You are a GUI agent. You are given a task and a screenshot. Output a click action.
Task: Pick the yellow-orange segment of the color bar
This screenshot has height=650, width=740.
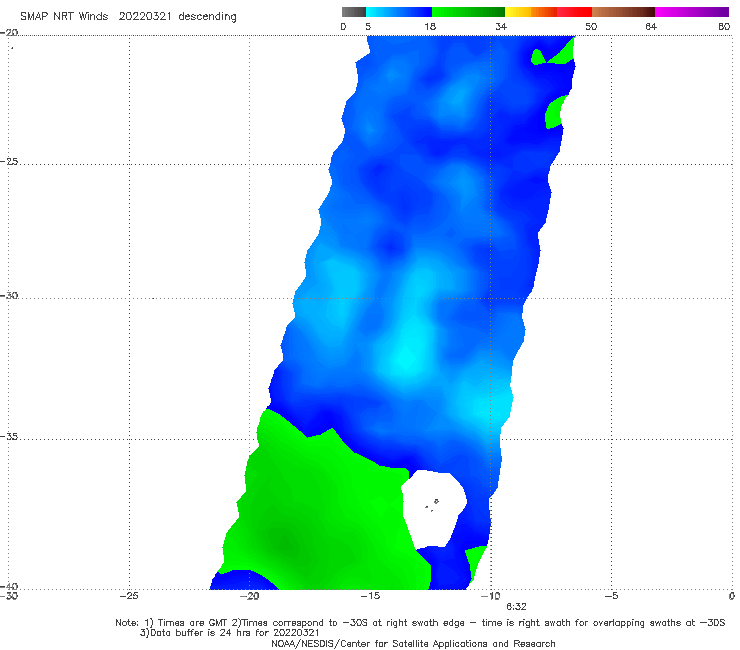point(531,12)
